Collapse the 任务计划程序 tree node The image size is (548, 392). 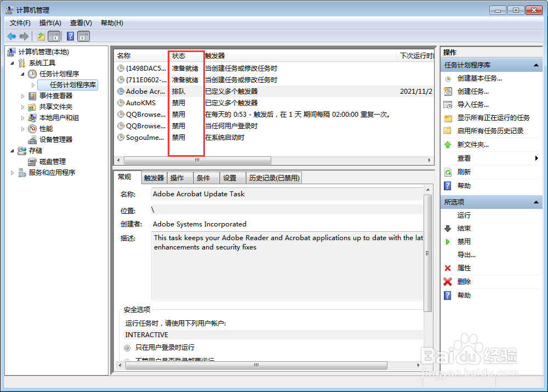[x=22, y=74]
